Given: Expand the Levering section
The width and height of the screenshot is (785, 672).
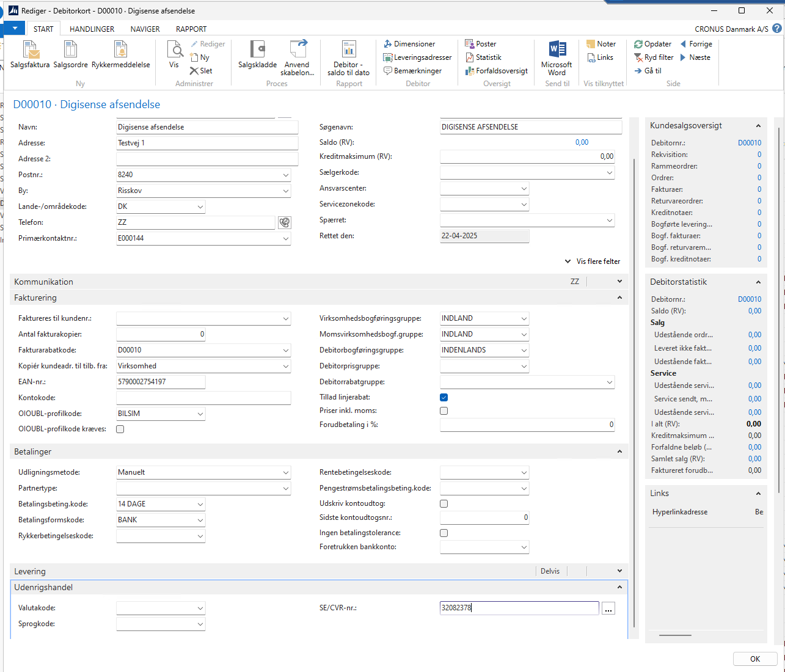Looking at the screenshot, I should pyautogui.click(x=619, y=571).
